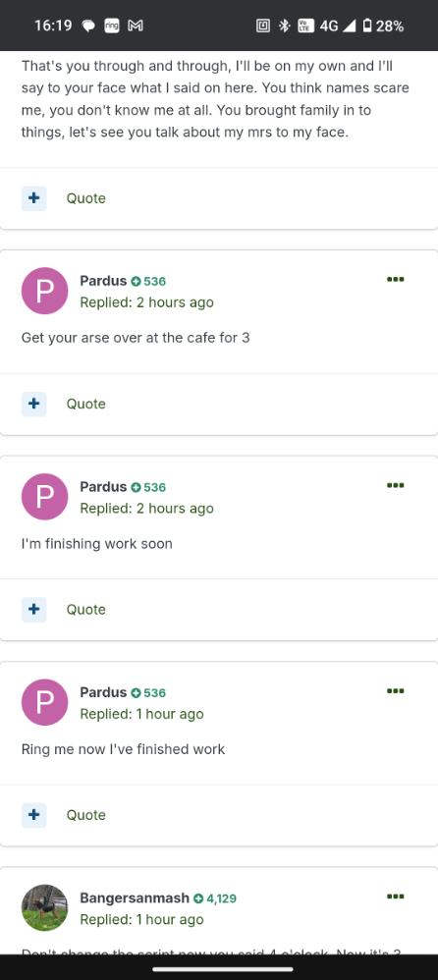438x980 pixels.
Task: Click reputation 4,129 badge beside Bangersanmash
Action: coord(215,898)
